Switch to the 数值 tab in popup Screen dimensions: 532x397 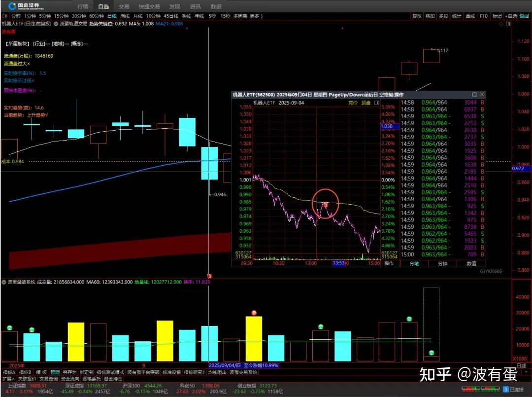click(x=471, y=263)
